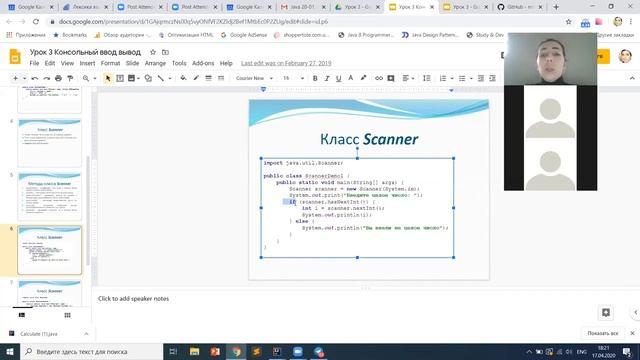Open the Slides home logo

pyautogui.click(x=15, y=56)
